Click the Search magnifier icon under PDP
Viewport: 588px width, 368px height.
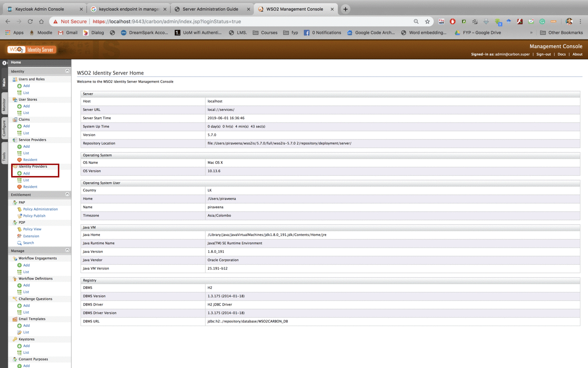pos(19,243)
